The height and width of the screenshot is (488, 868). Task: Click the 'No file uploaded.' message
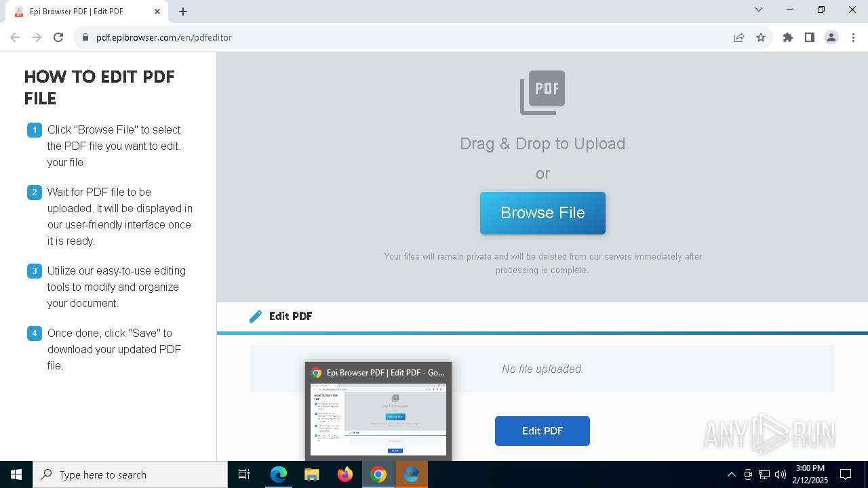pos(542,369)
